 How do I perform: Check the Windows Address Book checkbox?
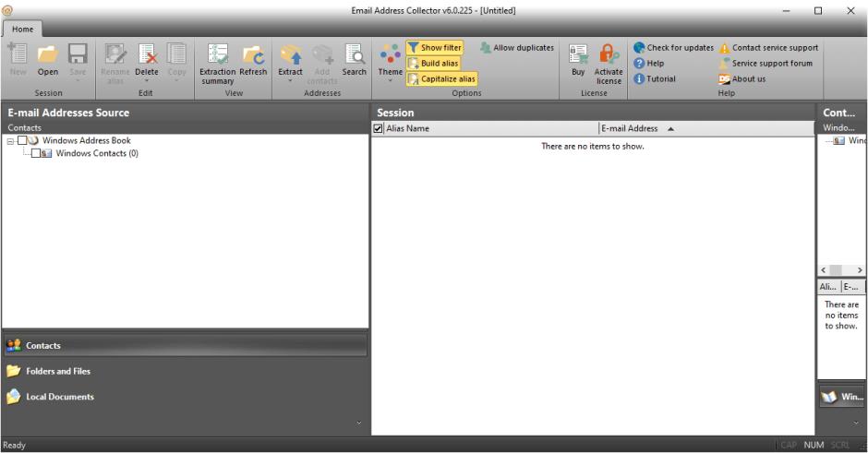[22, 140]
